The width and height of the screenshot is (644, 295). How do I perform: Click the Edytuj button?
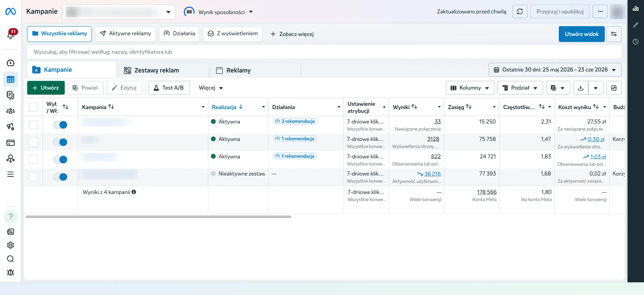pos(124,88)
